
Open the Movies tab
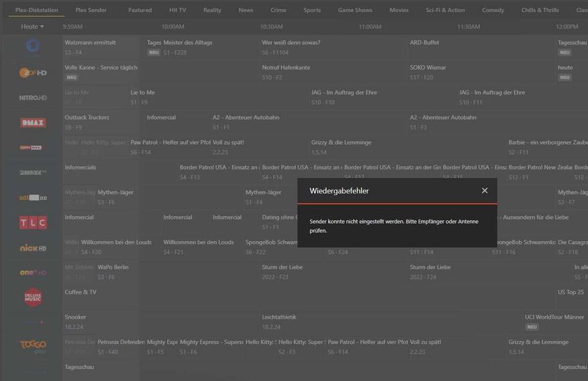(x=399, y=10)
